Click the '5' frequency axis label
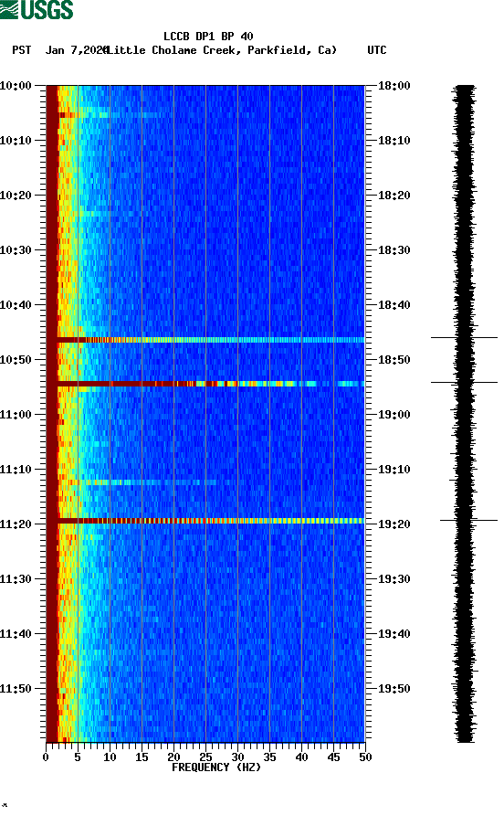Screen dimensions: 504x815 click(x=78, y=757)
